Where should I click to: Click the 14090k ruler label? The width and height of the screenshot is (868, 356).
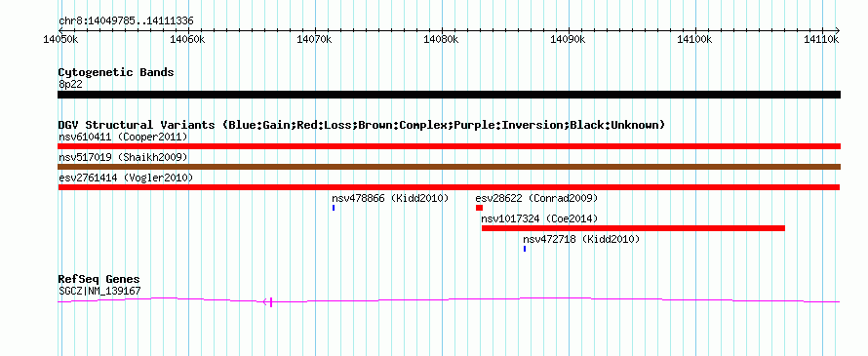pyautogui.click(x=568, y=39)
